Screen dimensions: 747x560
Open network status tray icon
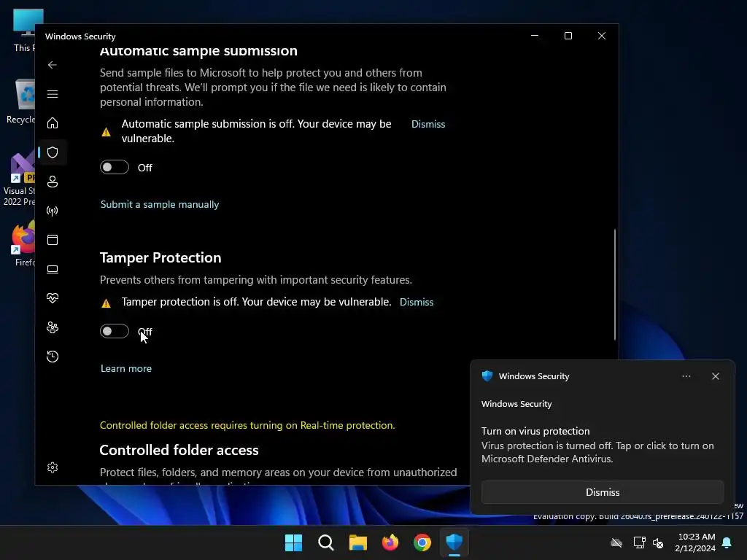pos(639,542)
